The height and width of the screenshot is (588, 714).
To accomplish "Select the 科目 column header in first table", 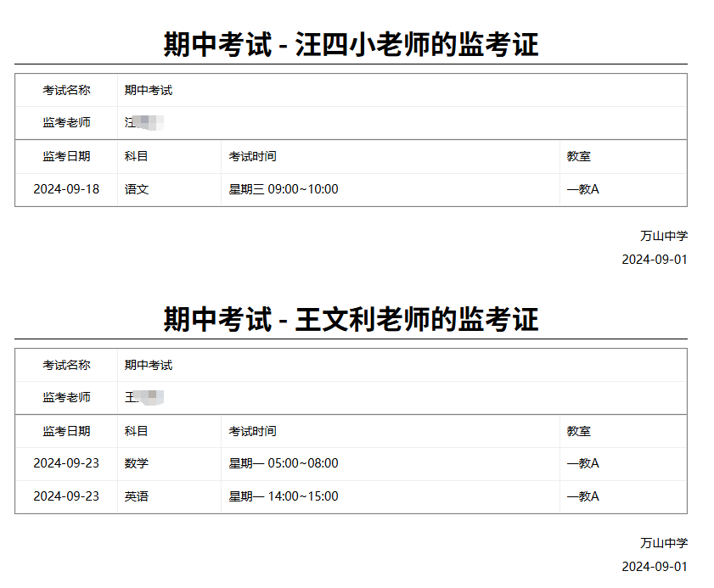I will point(132,156).
